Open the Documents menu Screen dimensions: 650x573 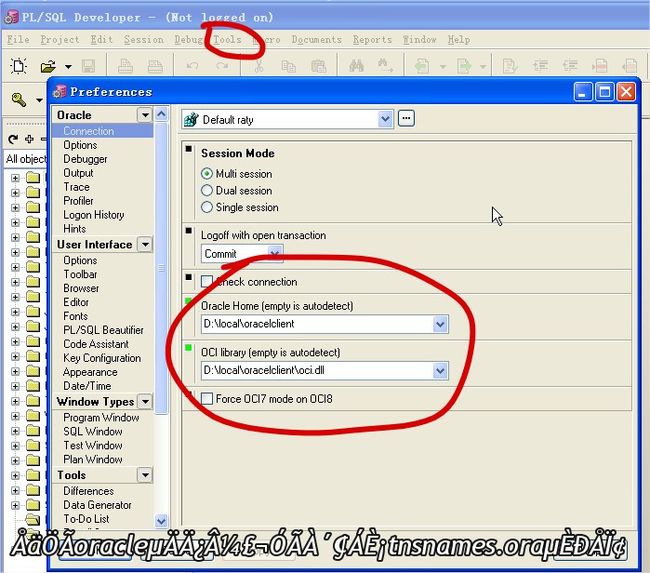[x=317, y=39]
